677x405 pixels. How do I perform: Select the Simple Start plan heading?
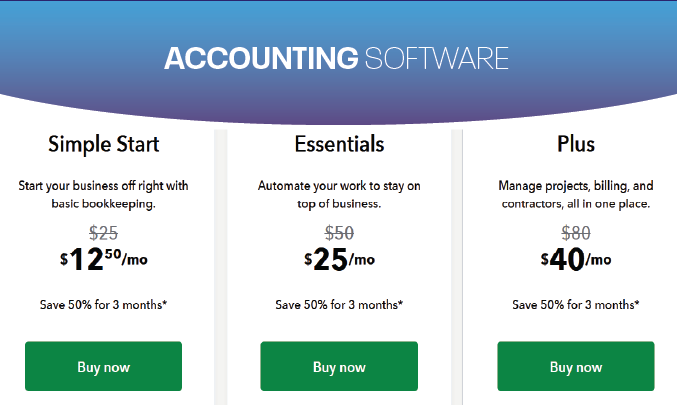104,144
